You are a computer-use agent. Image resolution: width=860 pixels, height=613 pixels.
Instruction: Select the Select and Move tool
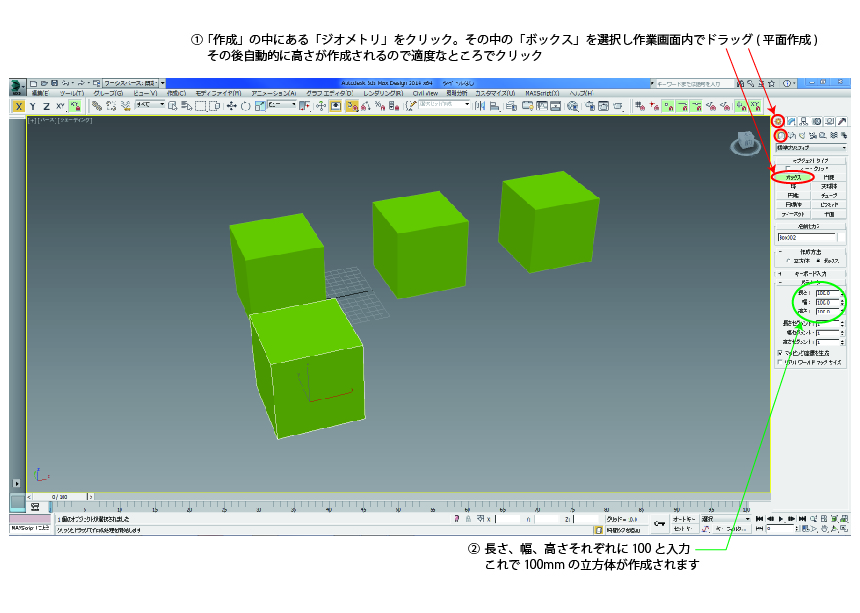[x=231, y=105]
